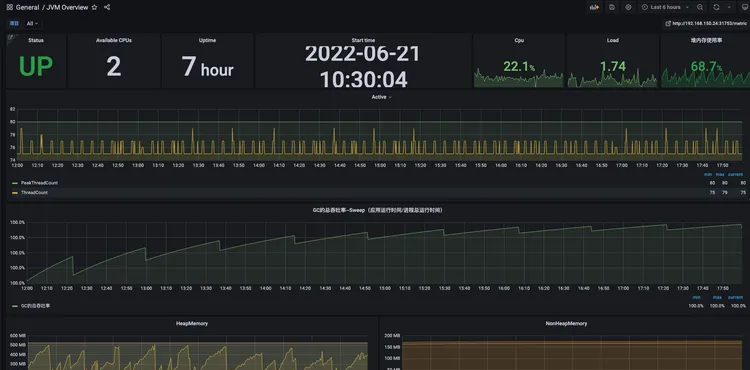Sort GC legend by max column
Viewport: 750px width, 370px height.
point(717,297)
